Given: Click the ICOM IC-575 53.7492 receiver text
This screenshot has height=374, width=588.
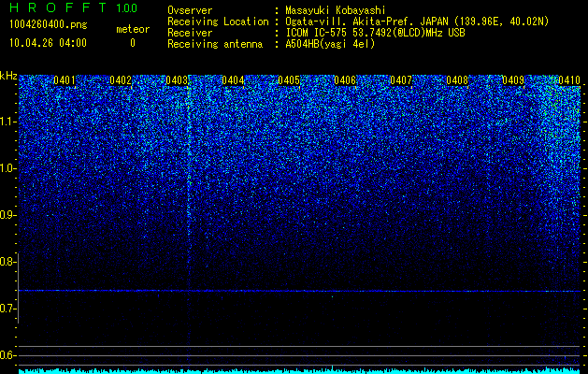Looking at the screenshot, I should 375,33.
